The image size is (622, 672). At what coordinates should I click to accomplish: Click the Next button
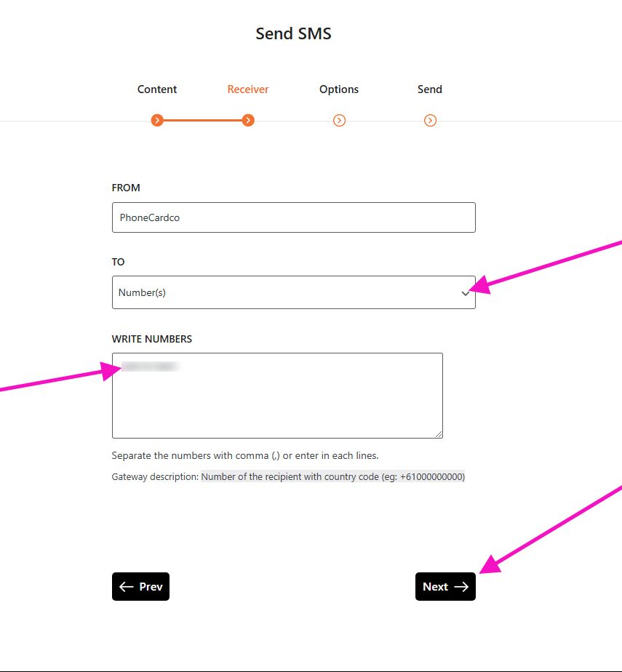pyautogui.click(x=445, y=586)
